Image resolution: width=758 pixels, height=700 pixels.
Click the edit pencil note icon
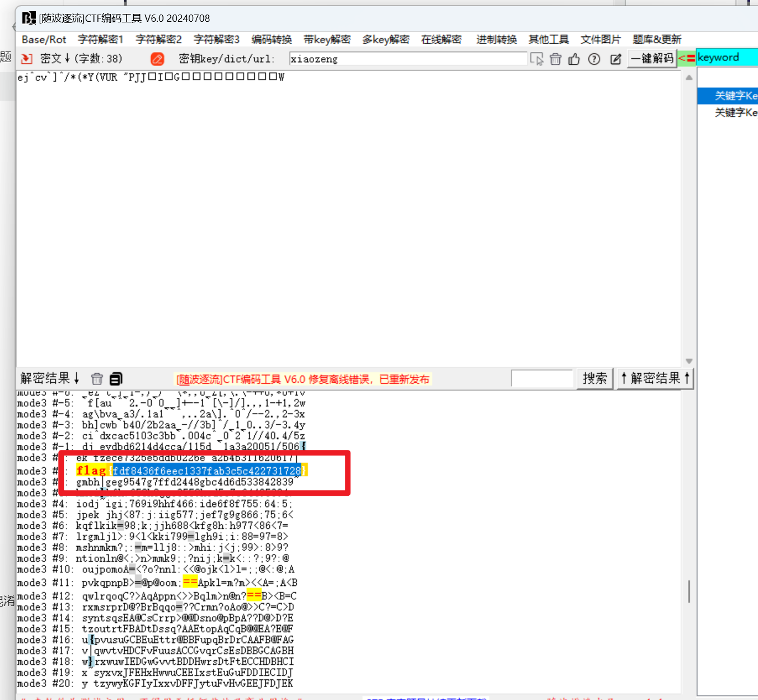coord(615,59)
